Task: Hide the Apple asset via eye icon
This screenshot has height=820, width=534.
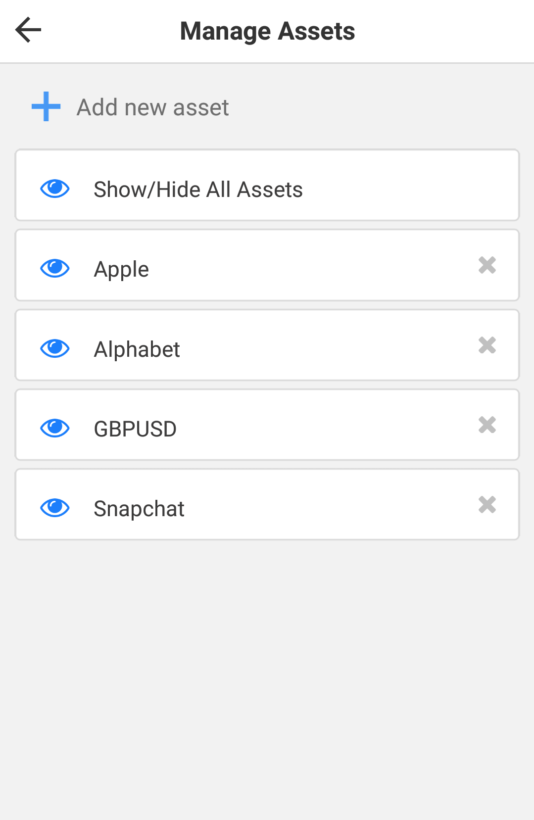Action: point(55,268)
